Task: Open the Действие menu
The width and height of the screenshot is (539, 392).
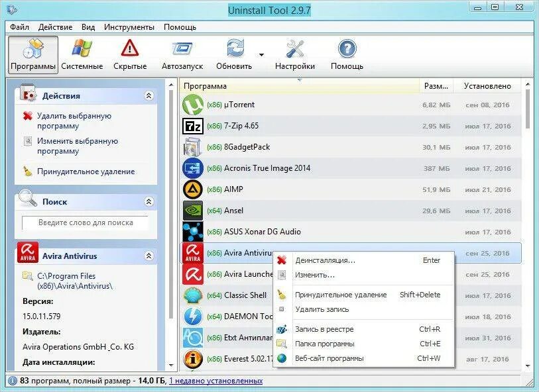Action: click(55, 27)
